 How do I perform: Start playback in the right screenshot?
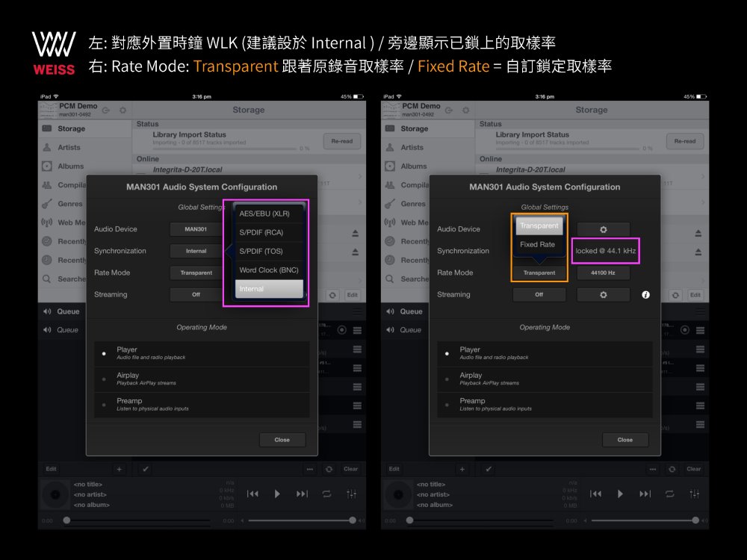[620, 494]
